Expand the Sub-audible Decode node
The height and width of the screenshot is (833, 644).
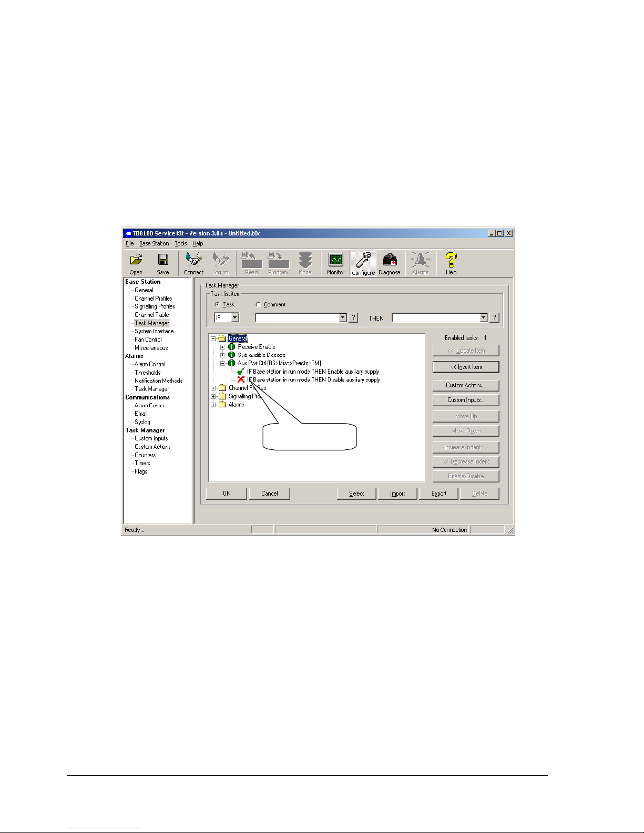(x=222, y=355)
